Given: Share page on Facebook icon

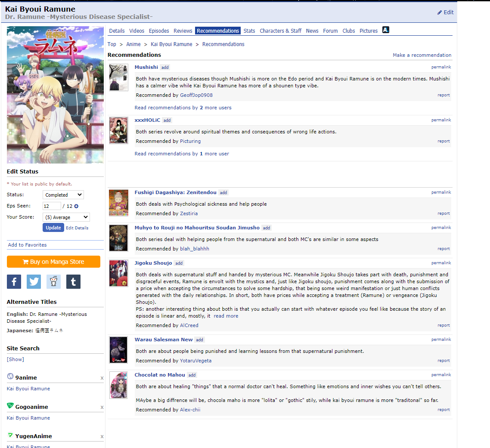Looking at the screenshot, I should click(14, 282).
